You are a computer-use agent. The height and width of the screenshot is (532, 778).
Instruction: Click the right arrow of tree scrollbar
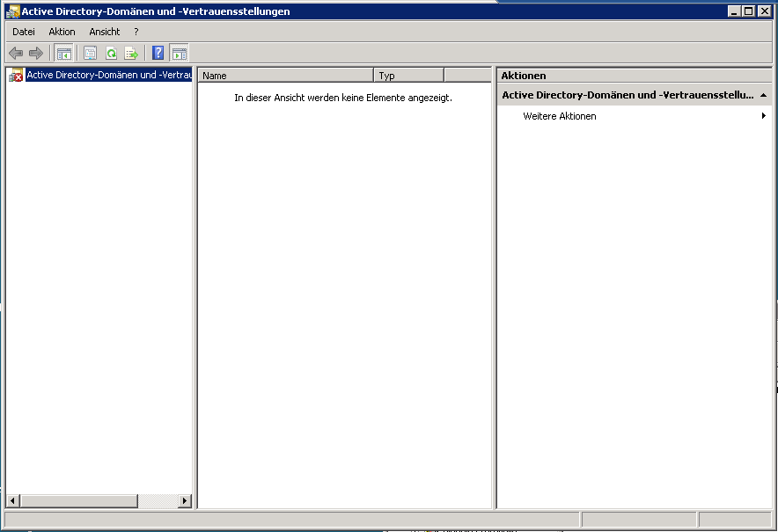tap(185, 500)
